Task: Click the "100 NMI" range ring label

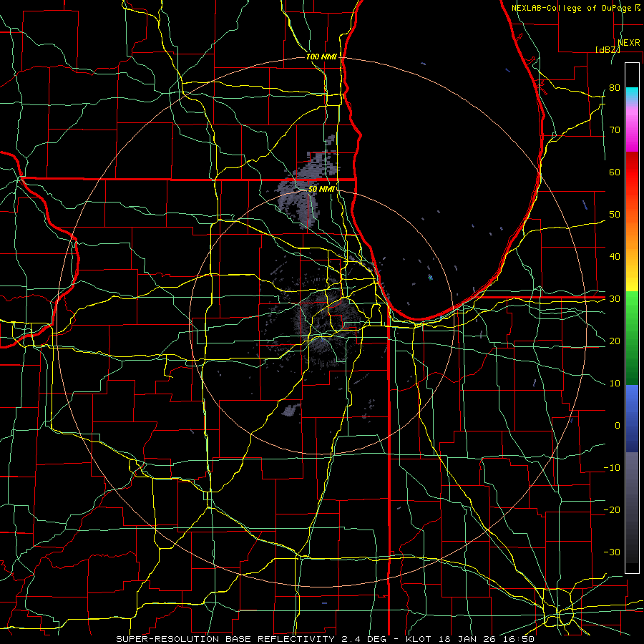Action: tap(321, 57)
